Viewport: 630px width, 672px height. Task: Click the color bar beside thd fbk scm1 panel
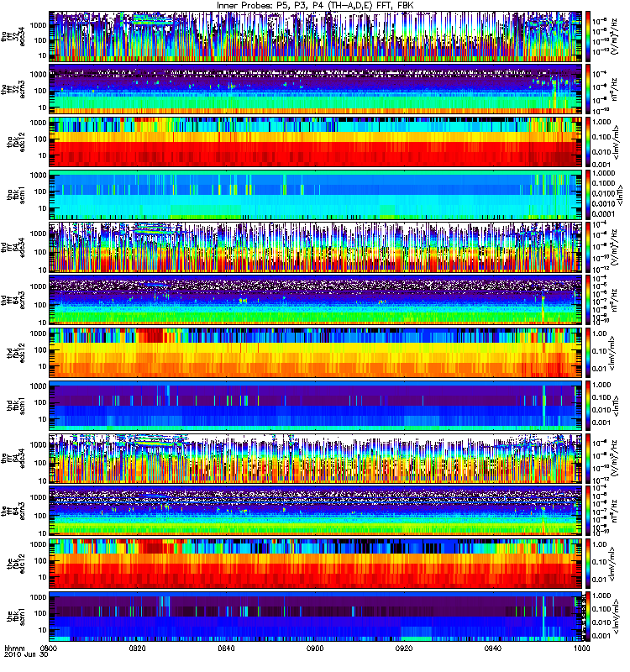(x=588, y=406)
